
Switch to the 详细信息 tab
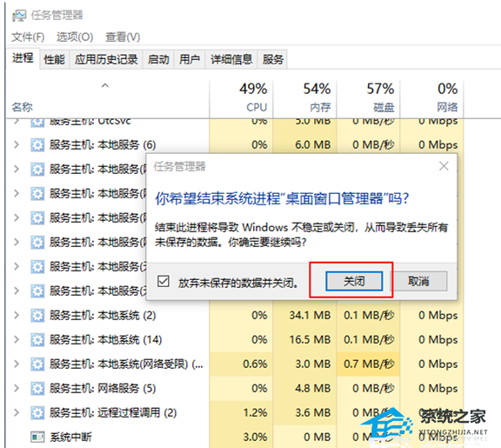pyautogui.click(x=231, y=59)
